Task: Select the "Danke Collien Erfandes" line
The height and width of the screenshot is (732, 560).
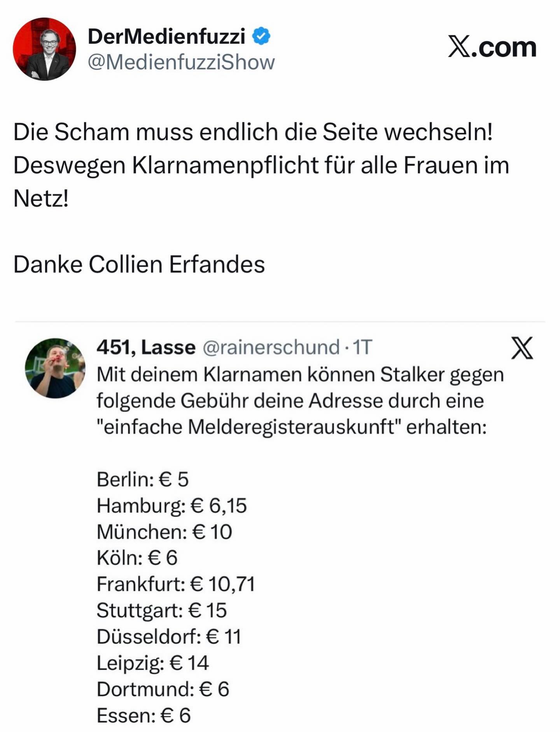Action: pyautogui.click(x=139, y=265)
